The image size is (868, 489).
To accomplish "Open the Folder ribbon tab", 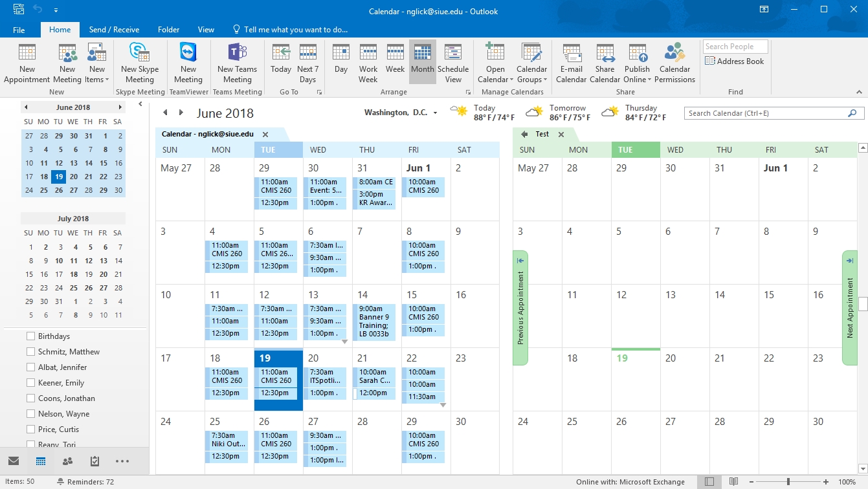I will (168, 30).
